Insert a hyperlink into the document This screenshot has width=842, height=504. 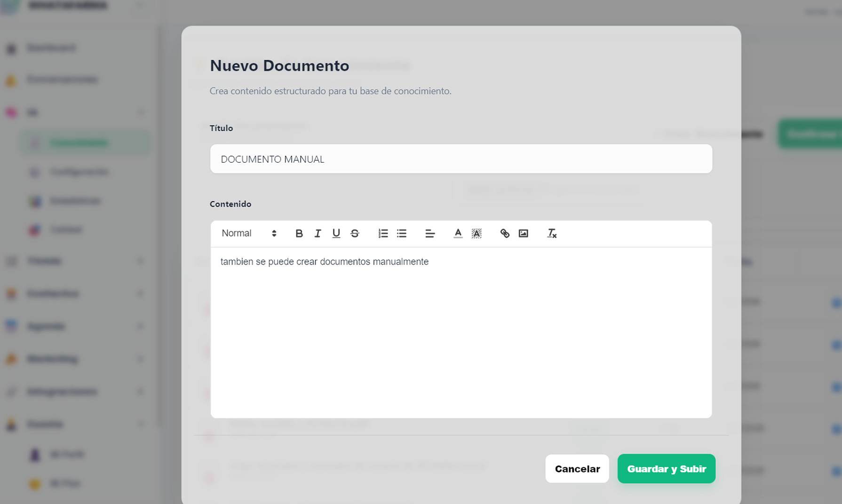tap(505, 233)
